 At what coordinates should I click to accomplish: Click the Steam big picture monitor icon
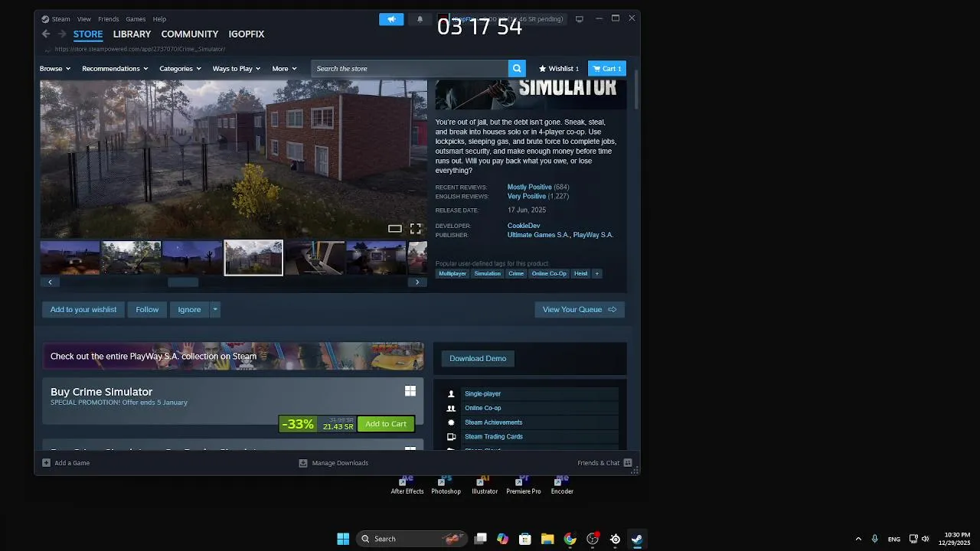(580, 19)
